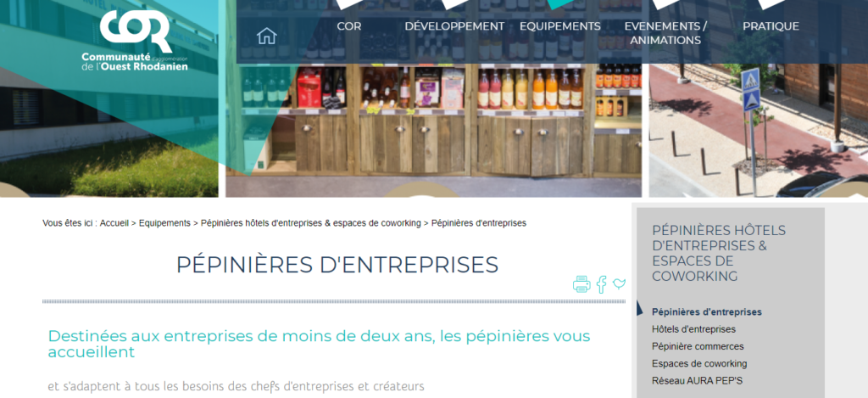The image size is (868, 398).
Task: Click the shop shelves banner photo
Action: [x=433, y=131]
